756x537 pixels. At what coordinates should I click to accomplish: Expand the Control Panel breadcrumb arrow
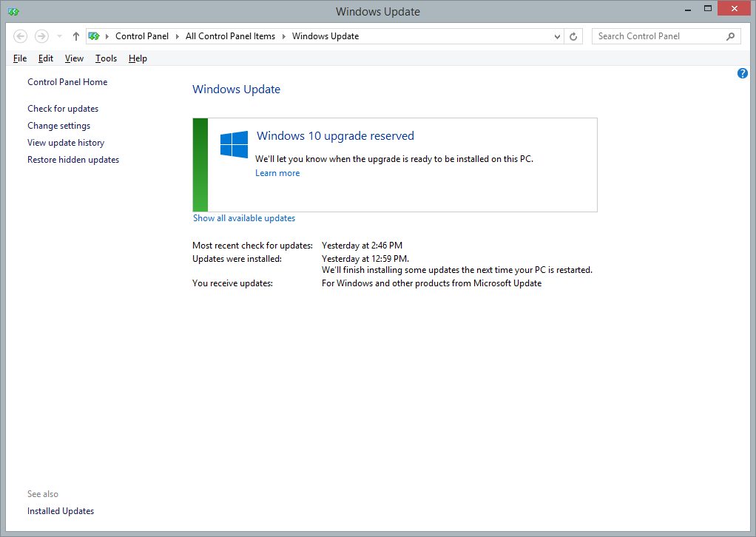click(177, 36)
